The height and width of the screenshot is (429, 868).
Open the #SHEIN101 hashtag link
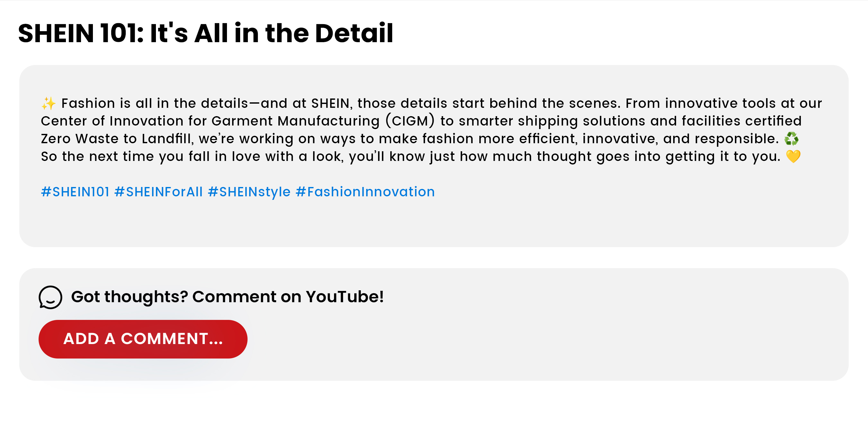tap(75, 192)
